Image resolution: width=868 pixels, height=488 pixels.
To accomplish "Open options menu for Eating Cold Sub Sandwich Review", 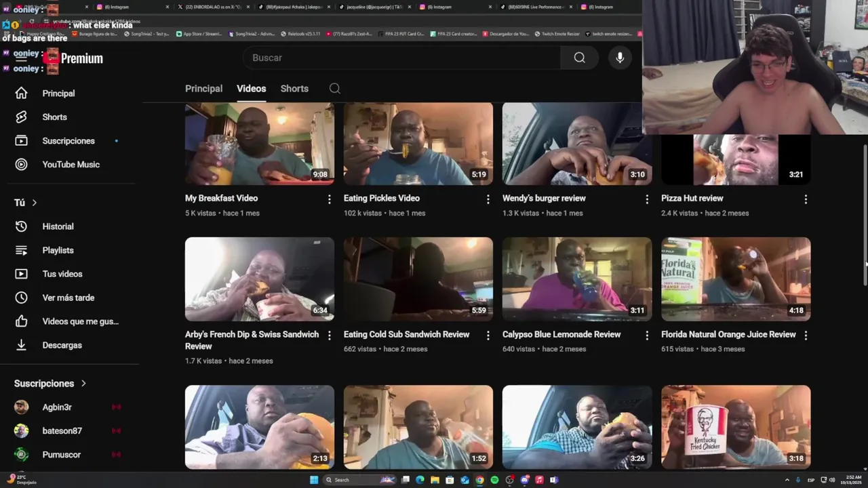I will (x=488, y=335).
